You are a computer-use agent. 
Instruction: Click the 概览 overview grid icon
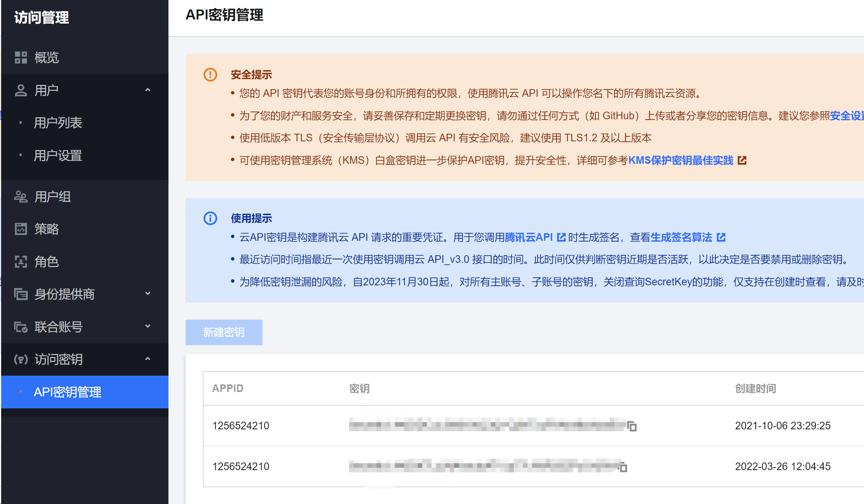coord(21,58)
